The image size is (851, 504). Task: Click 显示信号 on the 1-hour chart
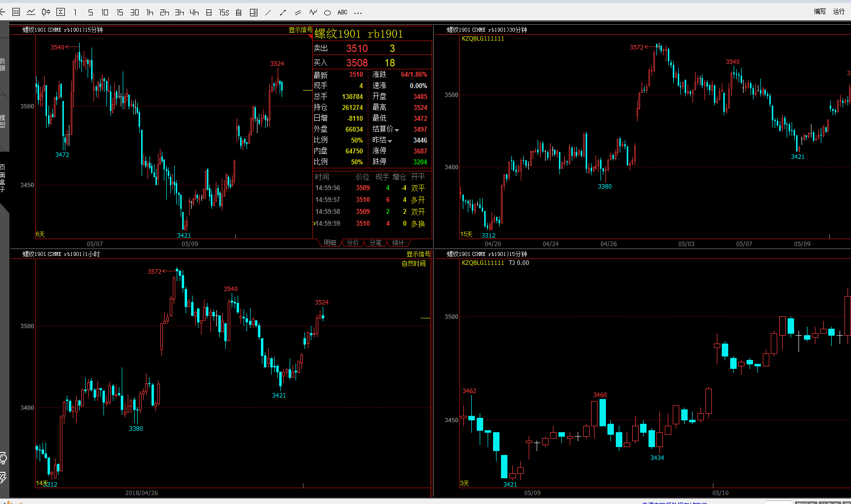tap(418, 254)
